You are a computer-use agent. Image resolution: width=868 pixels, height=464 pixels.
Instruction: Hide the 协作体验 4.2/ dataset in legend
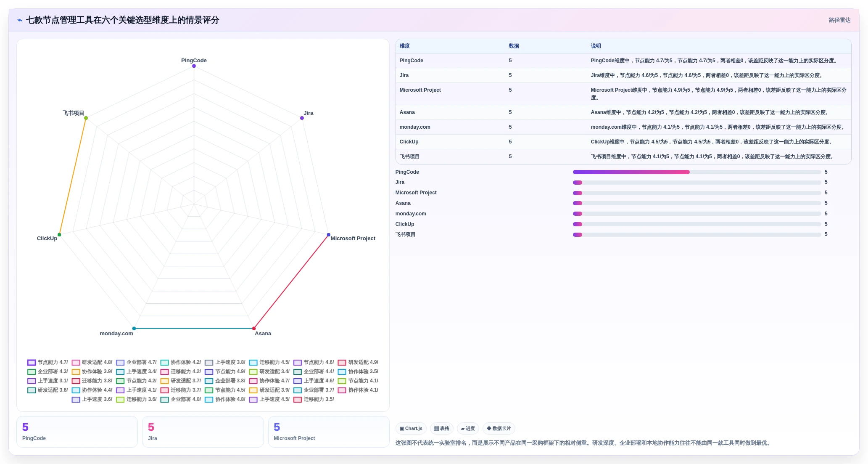181,363
